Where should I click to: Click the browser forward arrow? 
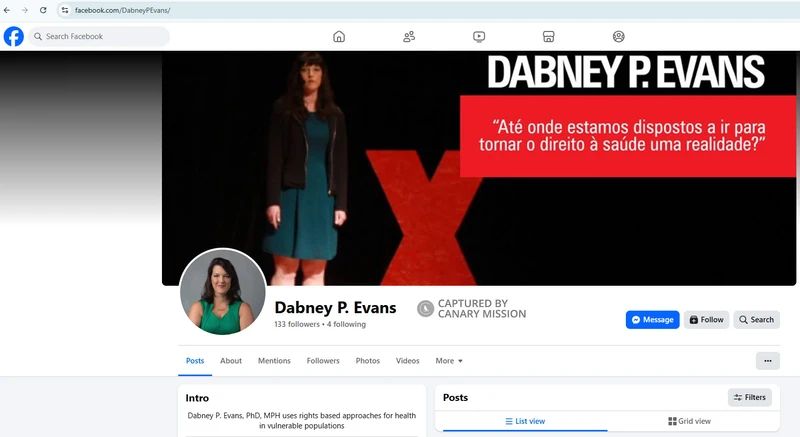click(24, 10)
